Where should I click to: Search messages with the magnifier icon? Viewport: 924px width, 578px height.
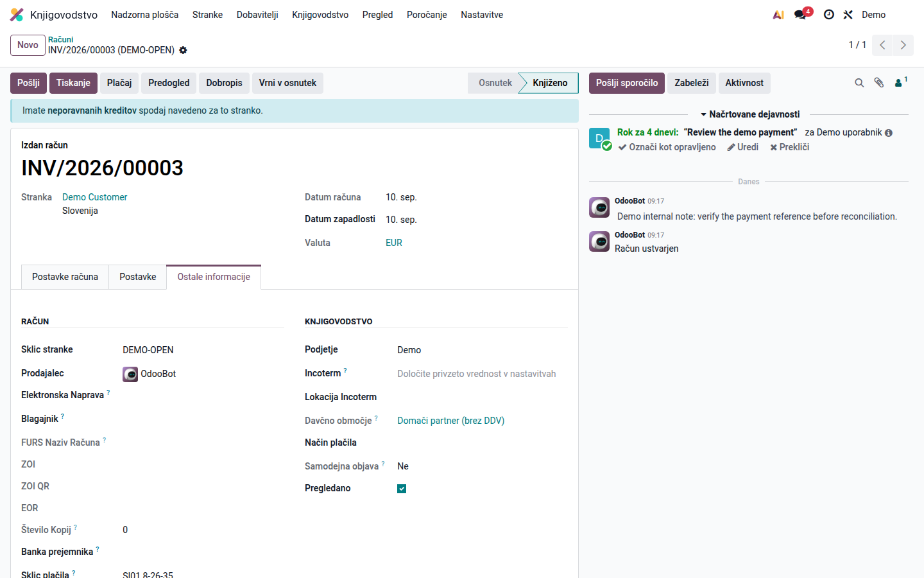click(859, 83)
